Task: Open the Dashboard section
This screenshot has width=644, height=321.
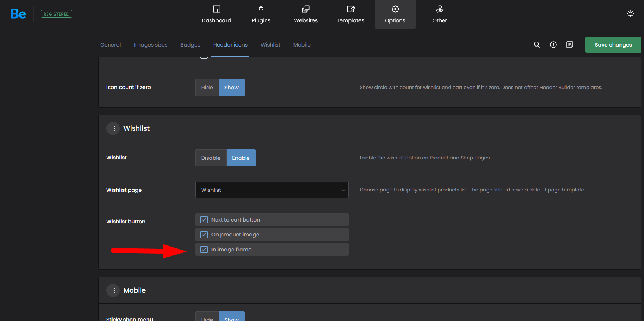Action: [x=216, y=15]
